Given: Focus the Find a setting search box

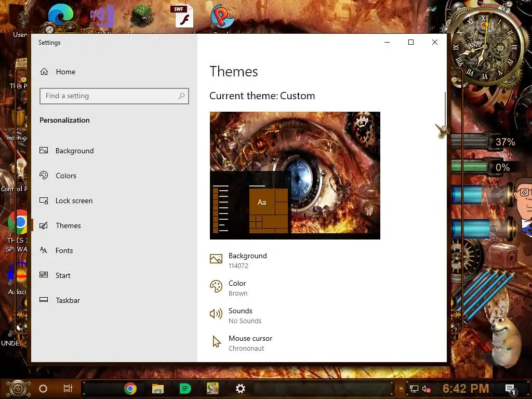Looking at the screenshot, I should point(114,96).
